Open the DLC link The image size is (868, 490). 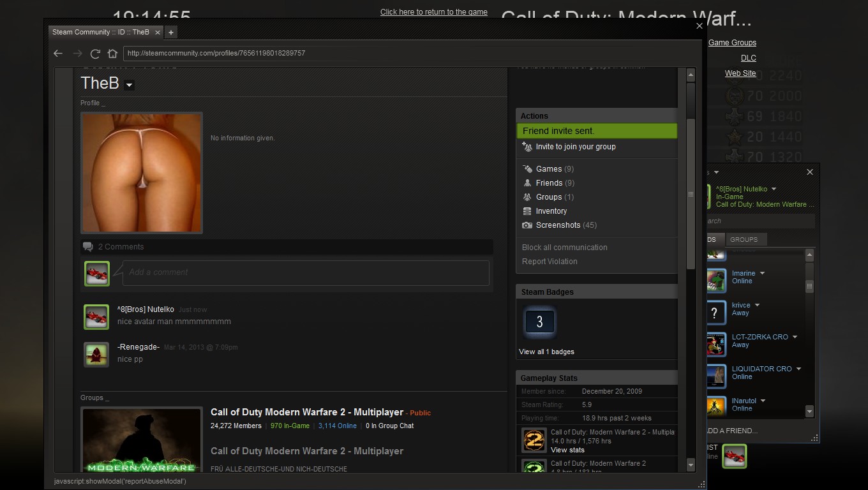[748, 58]
